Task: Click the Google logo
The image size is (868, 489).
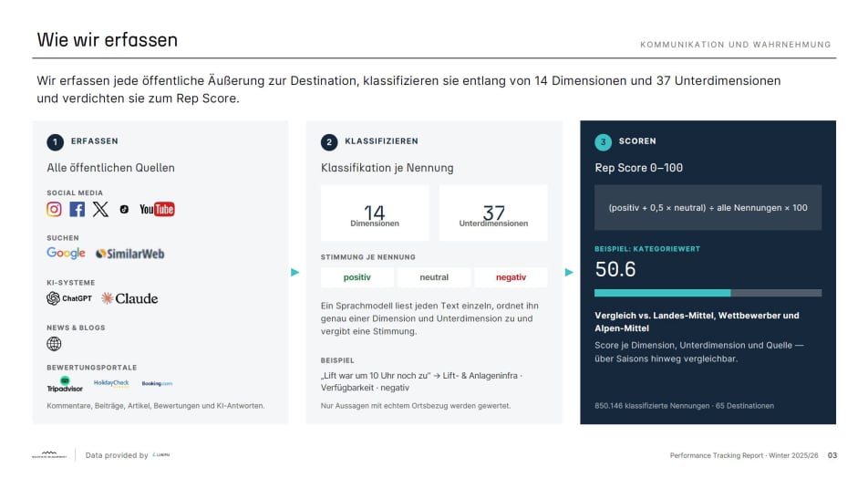Action: pos(66,253)
